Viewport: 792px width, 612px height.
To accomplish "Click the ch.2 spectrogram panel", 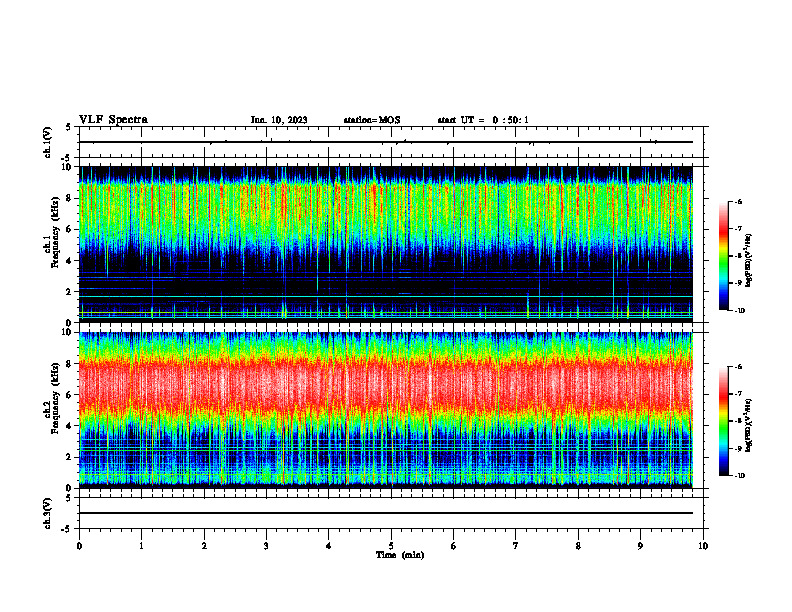I will point(386,410).
